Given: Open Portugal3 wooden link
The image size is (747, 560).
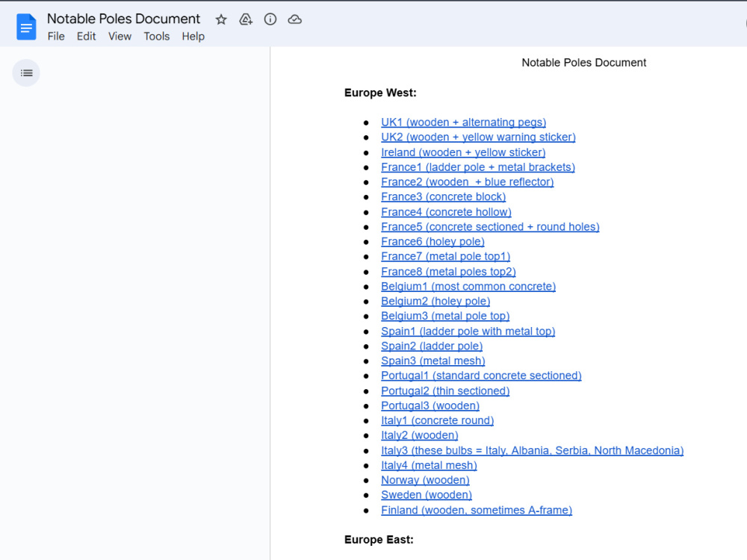Looking at the screenshot, I should point(430,405).
